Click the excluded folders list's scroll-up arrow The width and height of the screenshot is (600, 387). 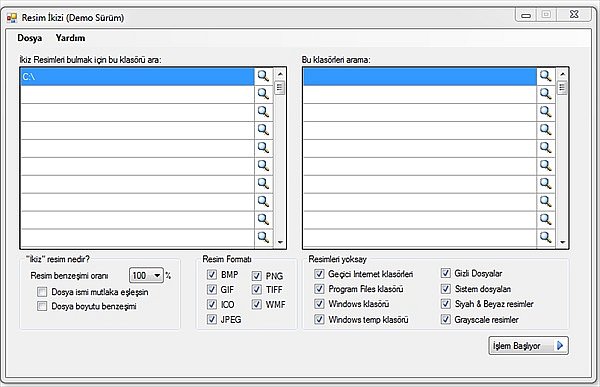pyautogui.click(x=562, y=74)
